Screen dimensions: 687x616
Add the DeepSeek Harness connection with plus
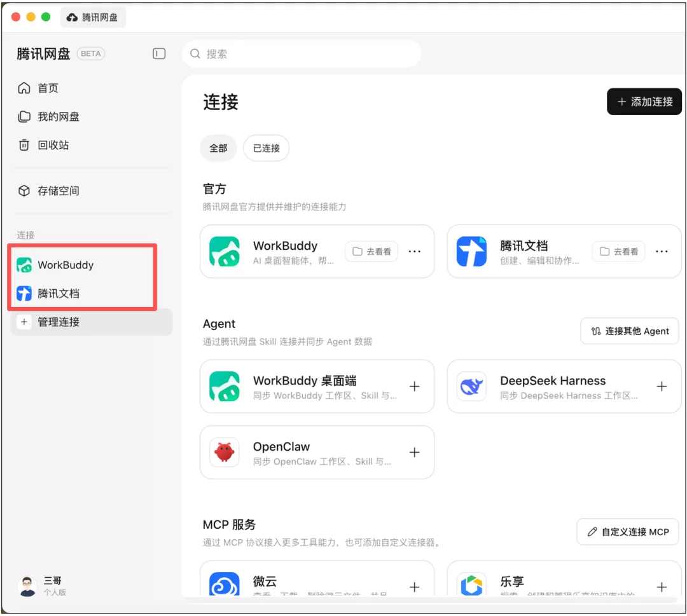point(662,386)
